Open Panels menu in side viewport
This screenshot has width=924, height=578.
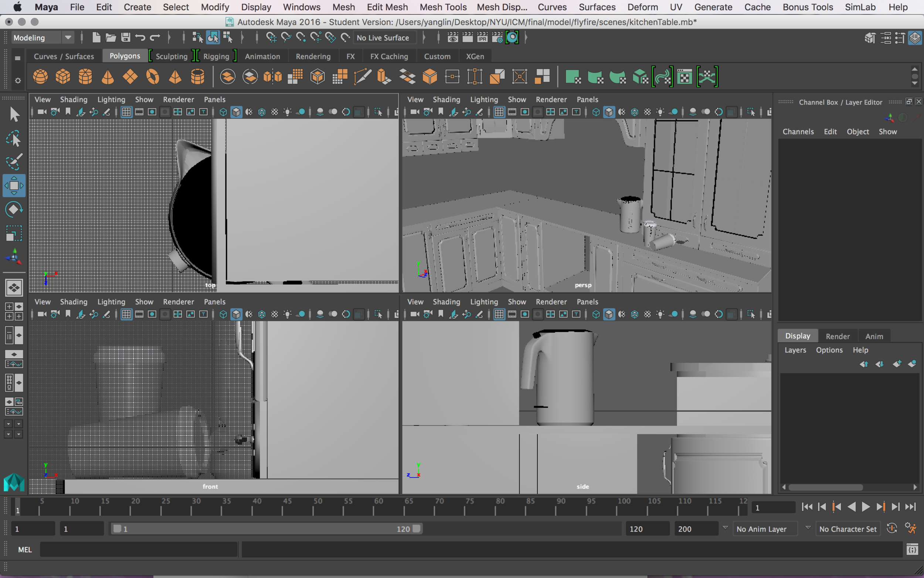pos(587,302)
